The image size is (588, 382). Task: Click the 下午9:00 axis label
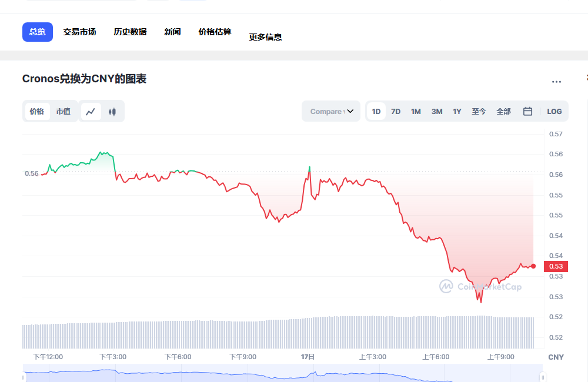click(x=243, y=357)
